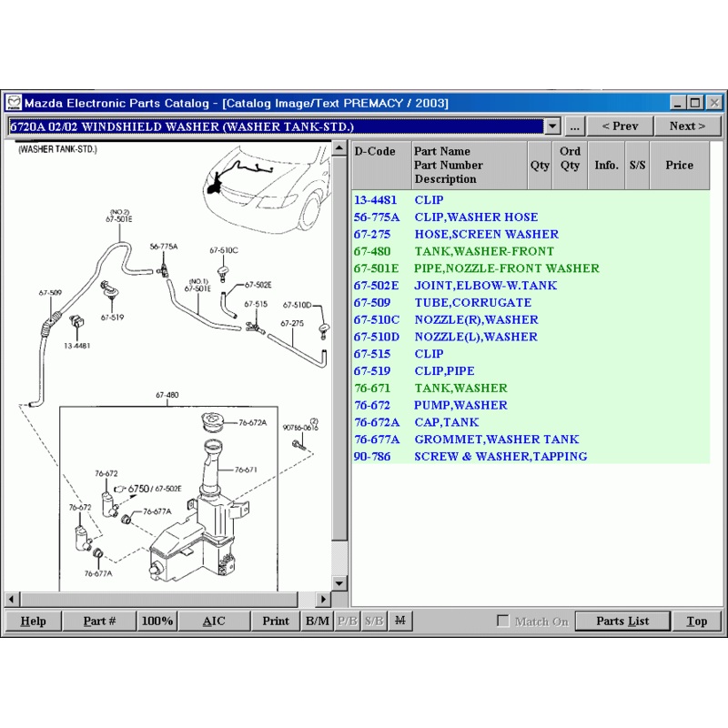
Task: Click the 100% zoom button
Action: 157,622
